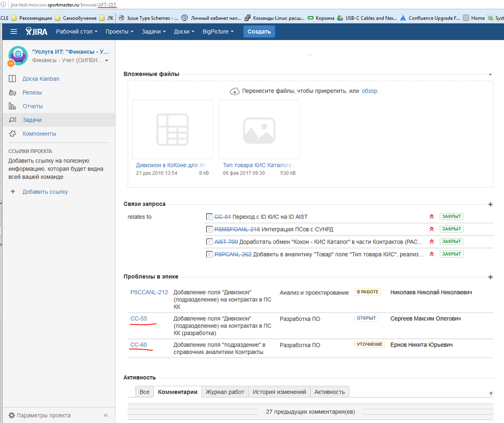504x423 pixels.
Task: Collapse sidebar with double chevron icon
Action: [x=106, y=415]
